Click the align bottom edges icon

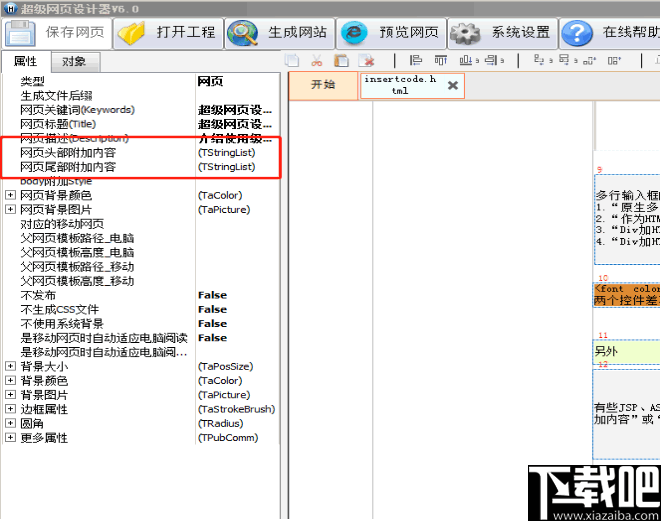(466, 60)
